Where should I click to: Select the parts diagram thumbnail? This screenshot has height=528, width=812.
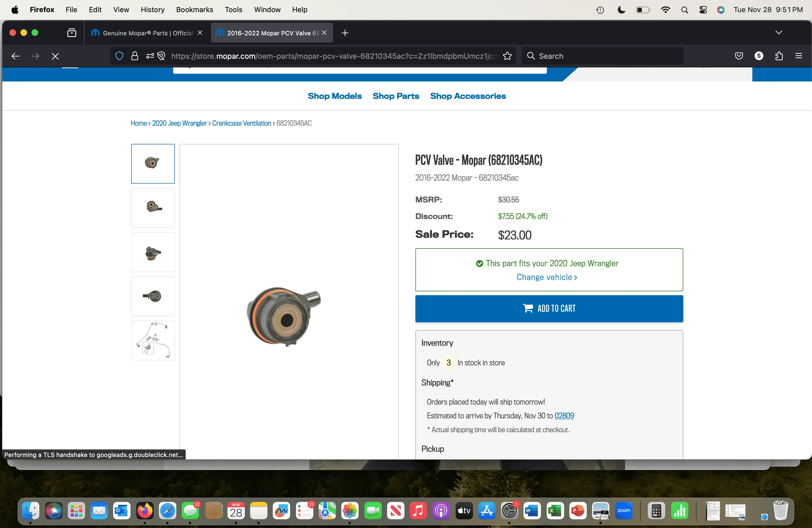coord(153,340)
